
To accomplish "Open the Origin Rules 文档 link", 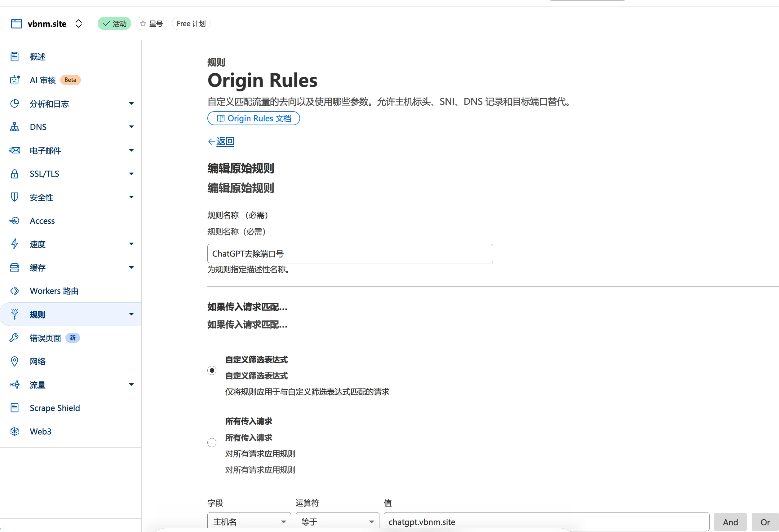I will coord(253,118).
